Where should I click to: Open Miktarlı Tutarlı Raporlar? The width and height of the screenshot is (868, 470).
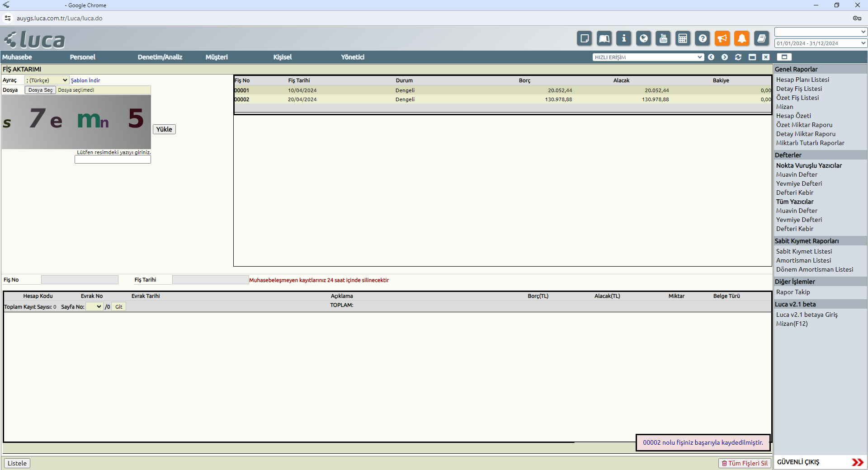pyautogui.click(x=810, y=143)
